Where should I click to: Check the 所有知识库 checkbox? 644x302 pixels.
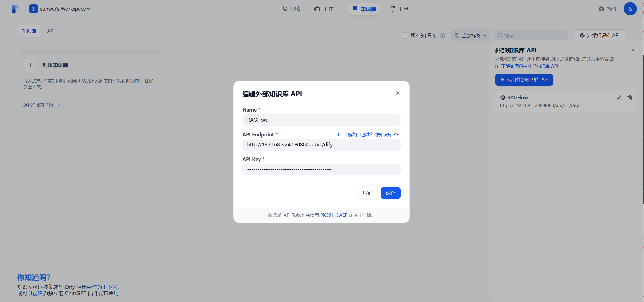tap(405, 35)
